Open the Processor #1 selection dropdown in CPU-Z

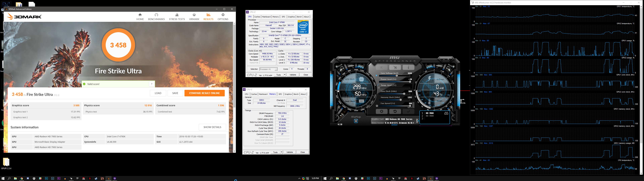click(x=268, y=69)
